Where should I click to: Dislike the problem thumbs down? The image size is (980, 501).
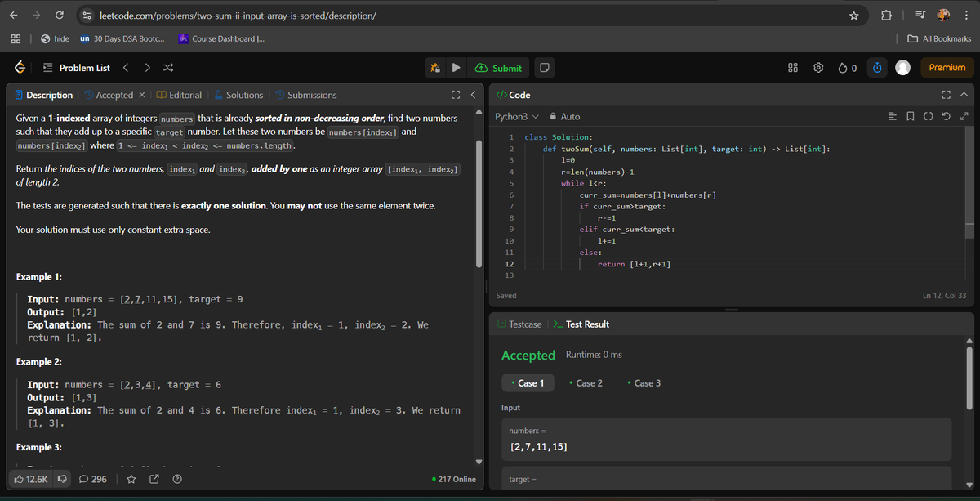[x=62, y=479]
